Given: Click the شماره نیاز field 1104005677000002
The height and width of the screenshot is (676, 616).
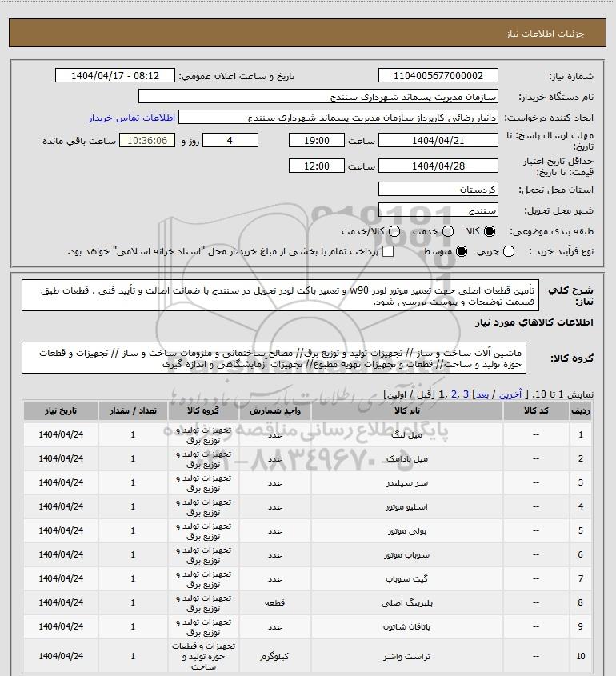Looking at the screenshot, I should [x=438, y=75].
